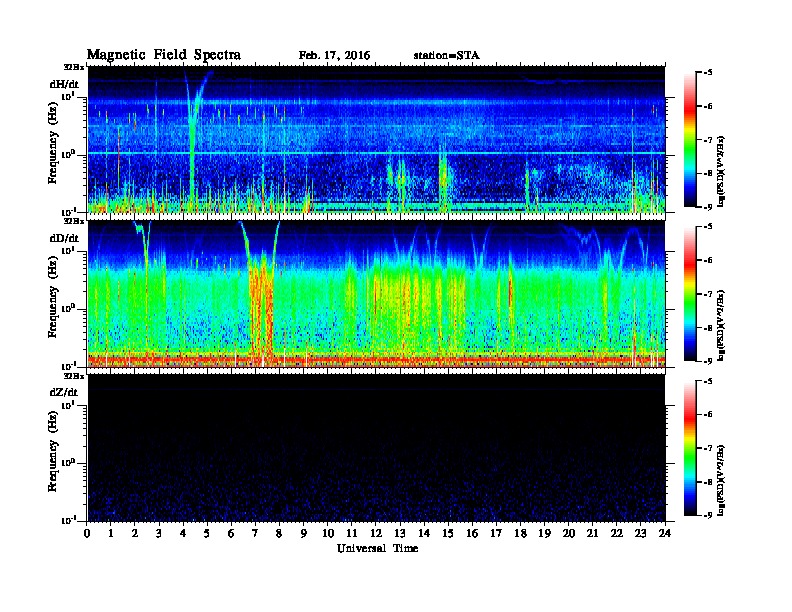Image resolution: width=792 pixels, height=612 pixels.
Task: Click the hour '14' tick label on time axis
Action: 424,533
